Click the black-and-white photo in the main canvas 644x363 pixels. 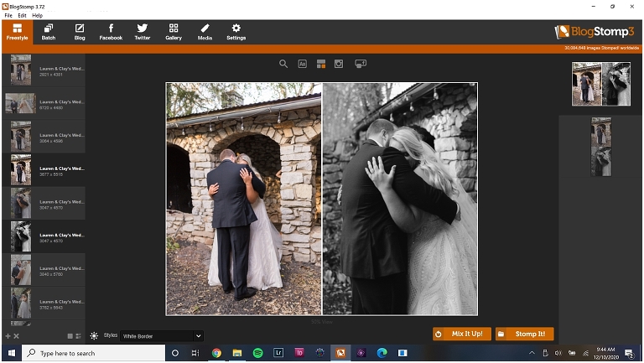[400, 200]
